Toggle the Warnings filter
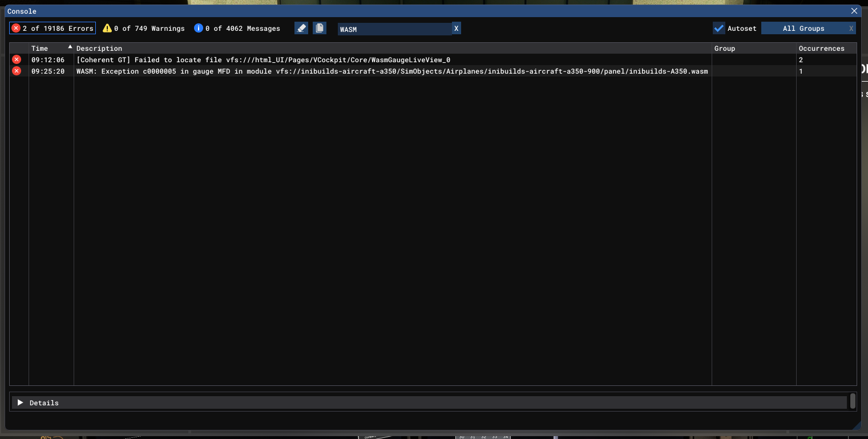868x439 pixels. tap(144, 28)
